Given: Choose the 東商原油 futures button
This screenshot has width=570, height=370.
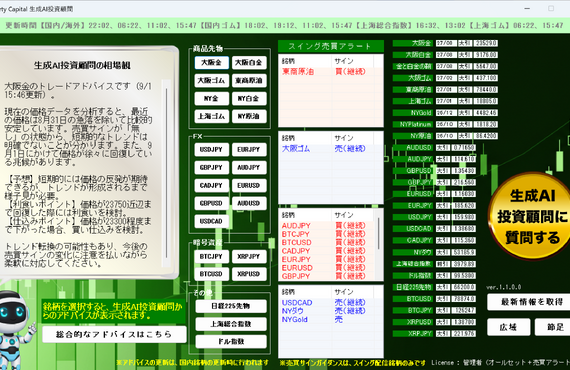Looking at the screenshot, I should 249,80.
